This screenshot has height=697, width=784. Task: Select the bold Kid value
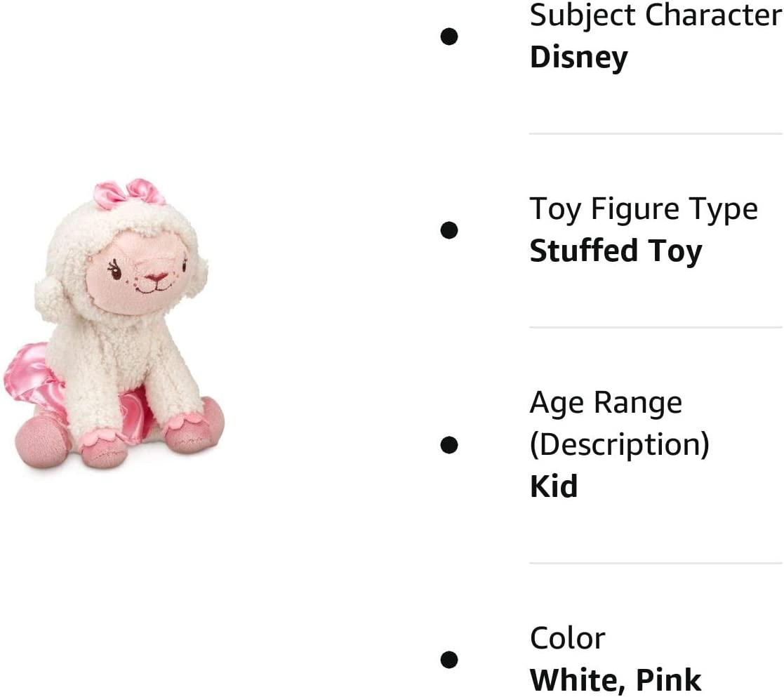pos(554,486)
